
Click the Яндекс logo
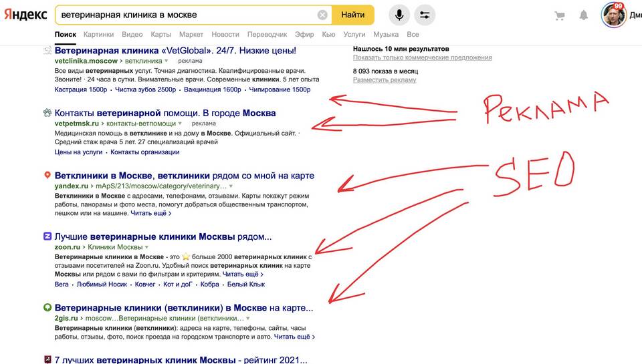(x=25, y=15)
